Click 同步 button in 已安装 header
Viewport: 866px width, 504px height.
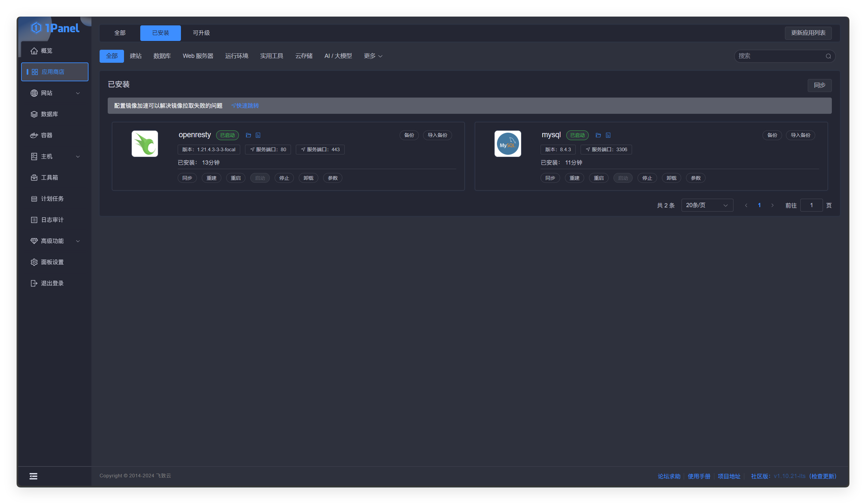pos(819,85)
